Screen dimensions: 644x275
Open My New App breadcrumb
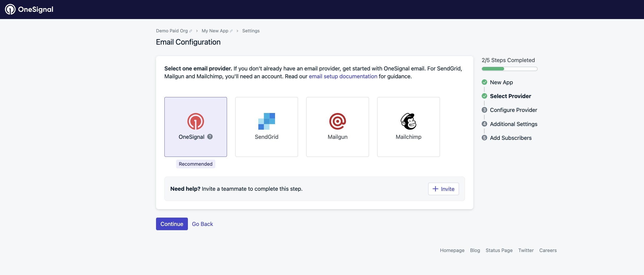(215, 31)
